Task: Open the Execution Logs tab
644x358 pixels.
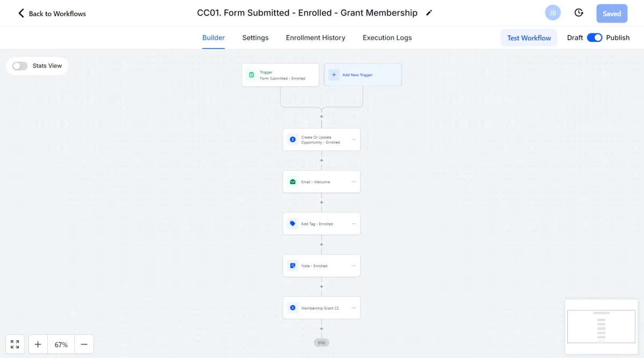Action: coord(387,38)
